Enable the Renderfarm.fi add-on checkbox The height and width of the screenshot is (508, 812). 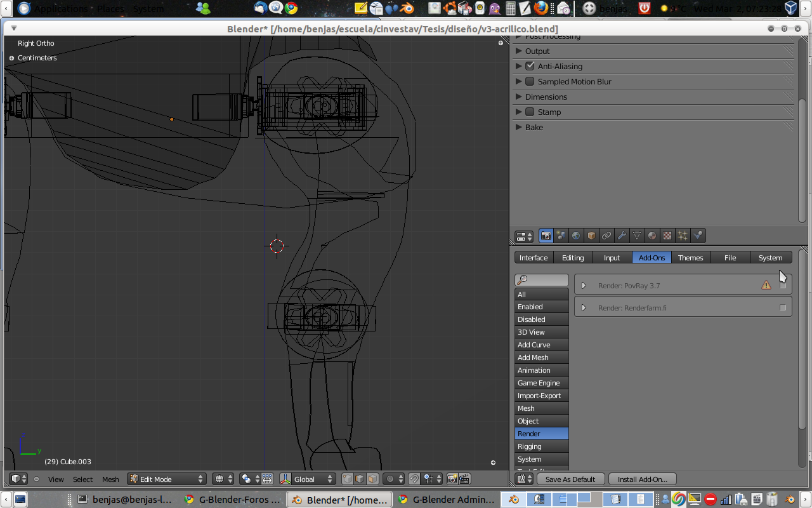click(783, 308)
